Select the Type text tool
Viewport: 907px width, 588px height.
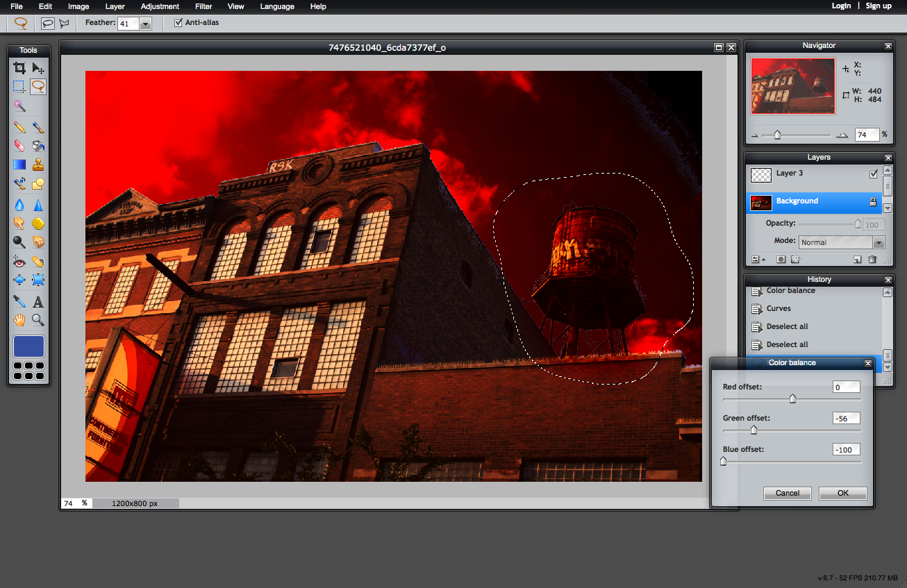[38, 302]
